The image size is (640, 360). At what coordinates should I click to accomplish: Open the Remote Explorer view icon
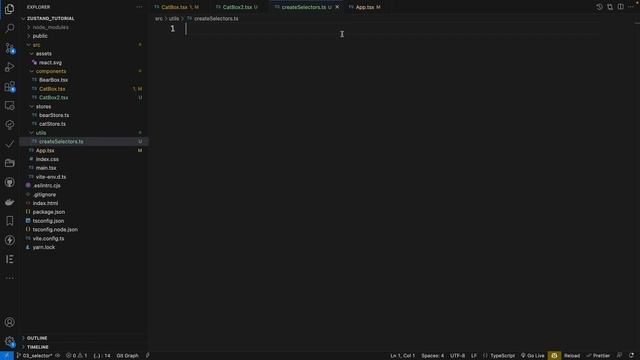click(x=9, y=106)
